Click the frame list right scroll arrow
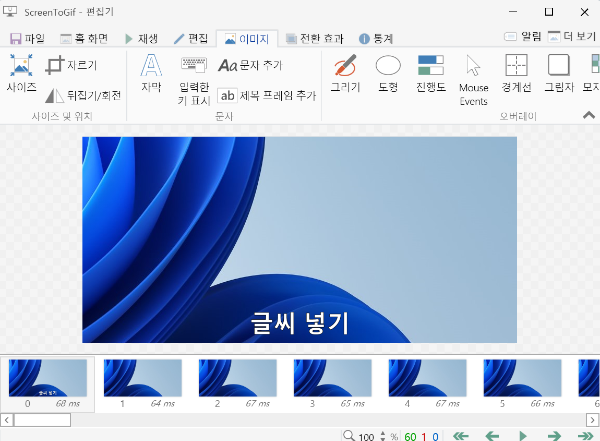Viewport: 600px width, 441px height. pos(593,420)
